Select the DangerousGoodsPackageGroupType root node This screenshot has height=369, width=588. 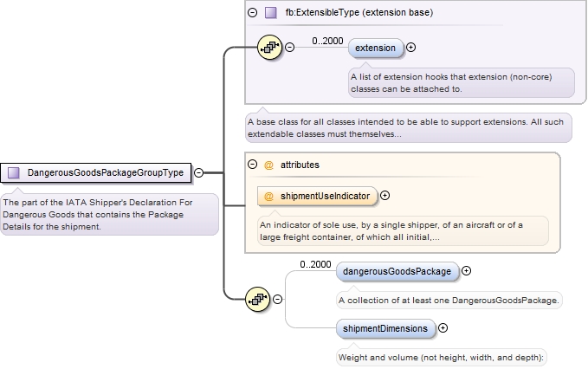click(x=104, y=172)
